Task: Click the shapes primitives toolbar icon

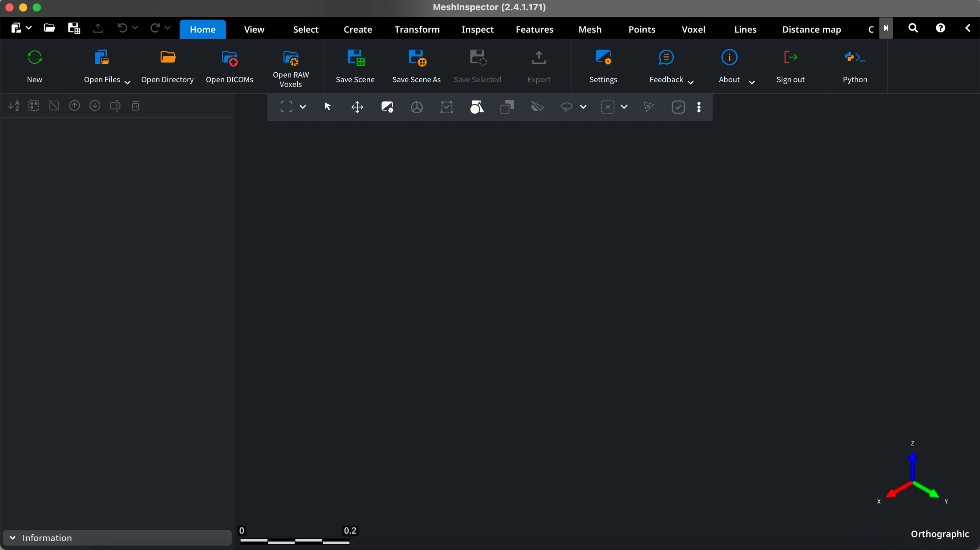Action: click(x=477, y=107)
